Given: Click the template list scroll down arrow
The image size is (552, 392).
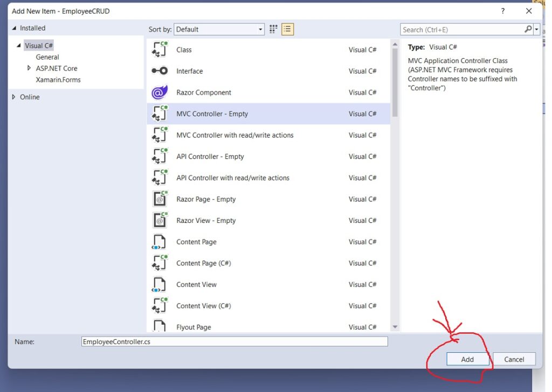Looking at the screenshot, I should coord(395,327).
